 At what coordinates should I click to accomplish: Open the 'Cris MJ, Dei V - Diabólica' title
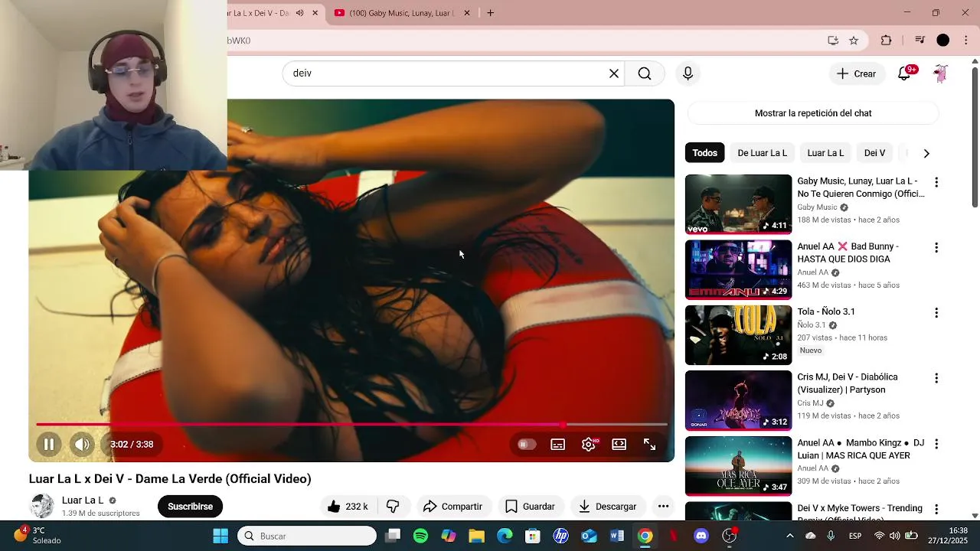(848, 383)
